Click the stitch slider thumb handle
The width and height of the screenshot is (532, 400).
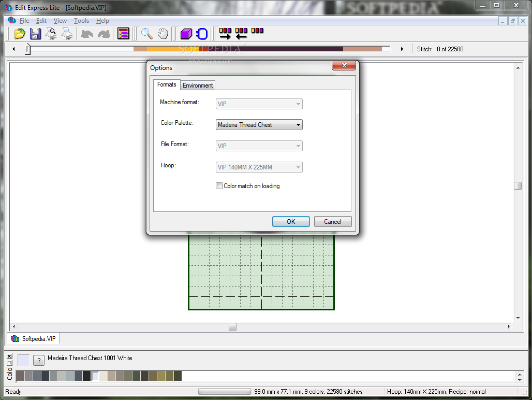[x=28, y=49]
